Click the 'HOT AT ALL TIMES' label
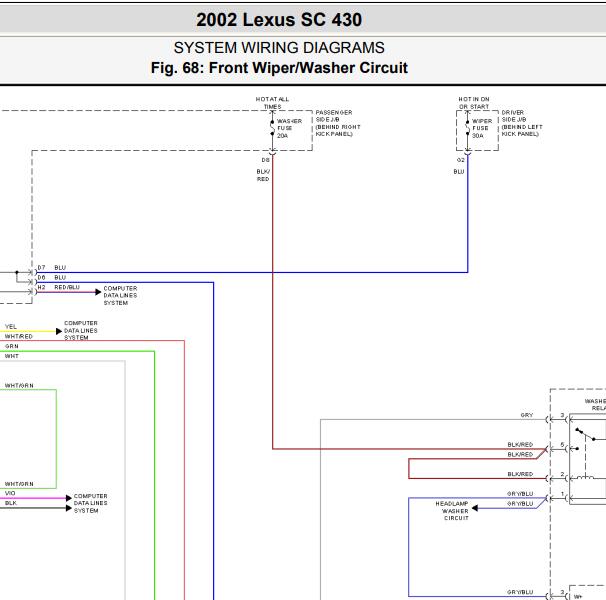 (x=272, y=103)
